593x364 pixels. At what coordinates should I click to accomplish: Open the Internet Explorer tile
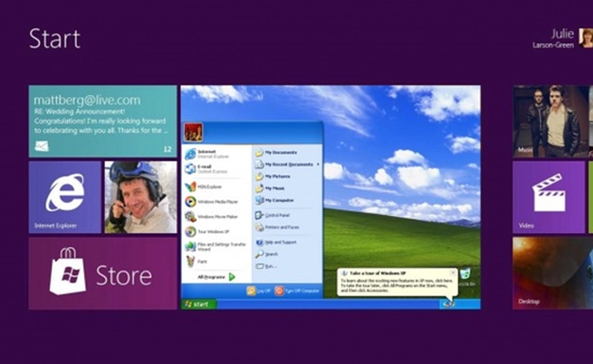(x=64, y=197)
